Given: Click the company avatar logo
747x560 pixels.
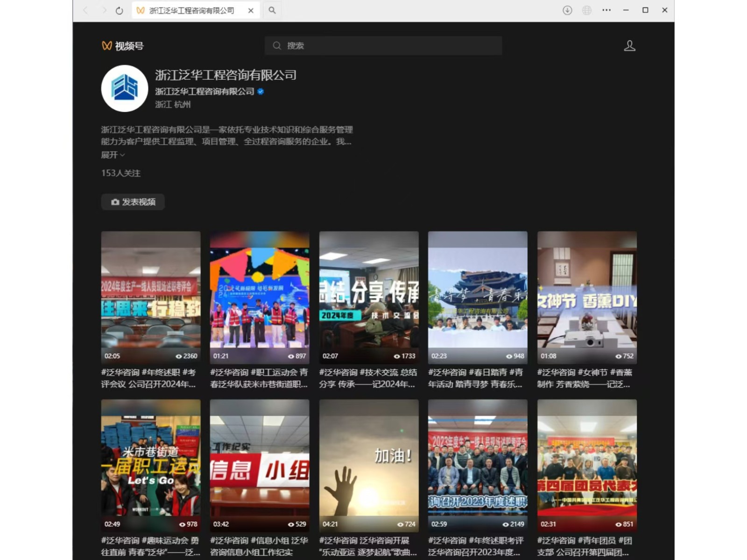Looking at the screenshot, I should click(x=125, y=88).
